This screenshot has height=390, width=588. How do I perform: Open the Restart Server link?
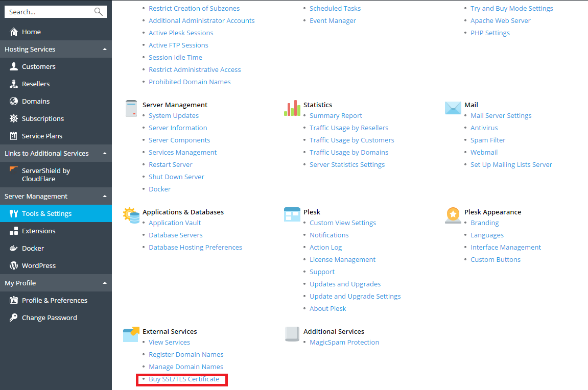[x=171, y=165]
